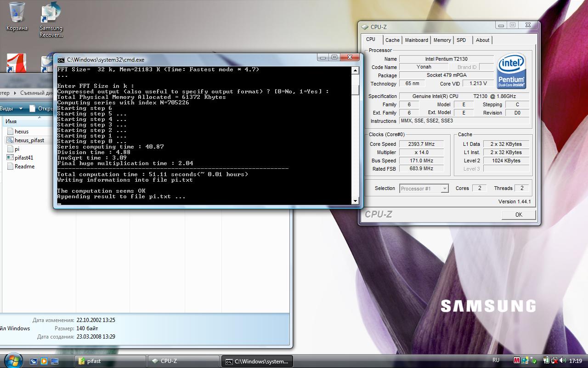Click the Version 1.44.1 text in CPU-Z
Viewport: 588px width, 368px height.
pyautogui.click(x=514, y=201)
